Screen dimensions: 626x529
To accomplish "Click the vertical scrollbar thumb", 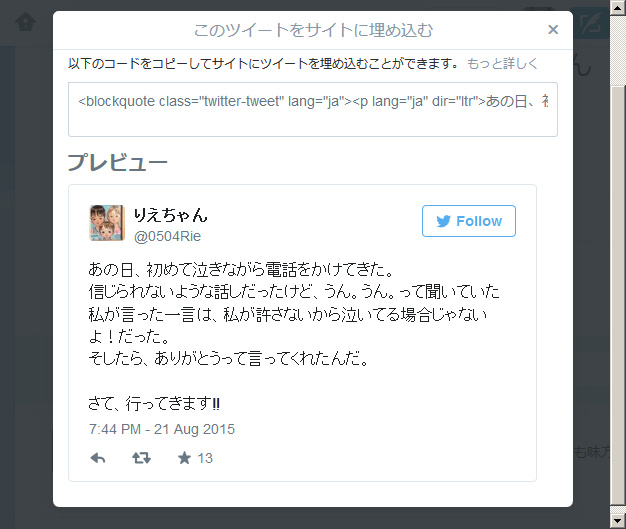I will click(x=618, y=294).
